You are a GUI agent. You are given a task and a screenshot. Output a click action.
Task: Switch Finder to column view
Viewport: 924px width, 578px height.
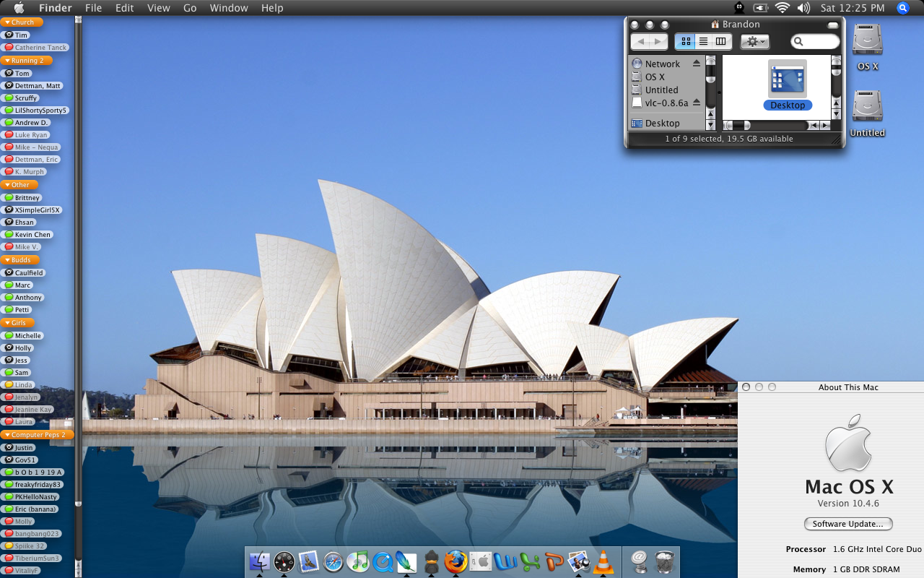click(720, 42)
